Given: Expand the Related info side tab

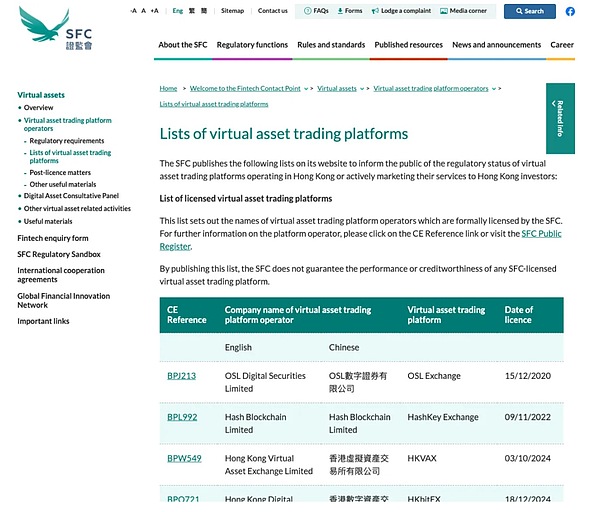Looking at the screenshot, I should (560, 118).
